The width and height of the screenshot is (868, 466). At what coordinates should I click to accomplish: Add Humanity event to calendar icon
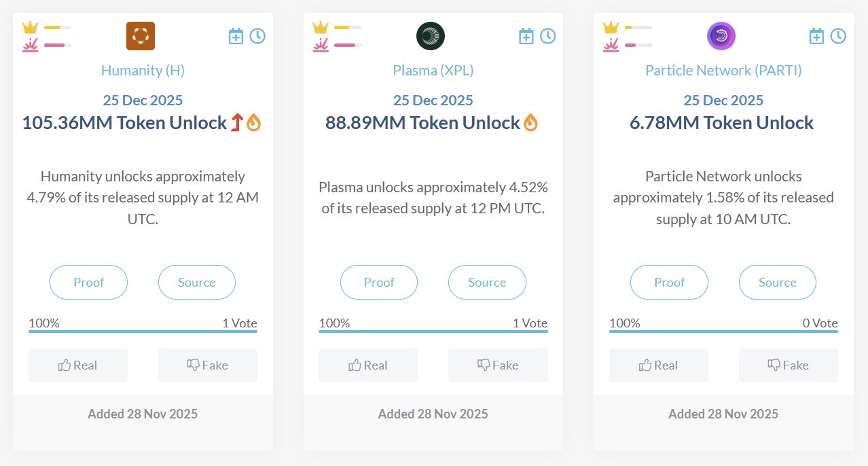coord(236,36)
